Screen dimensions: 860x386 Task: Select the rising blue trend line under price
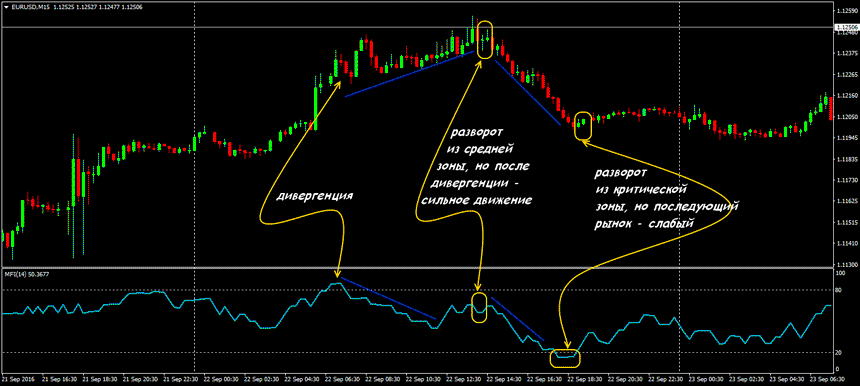coord(410,74)
